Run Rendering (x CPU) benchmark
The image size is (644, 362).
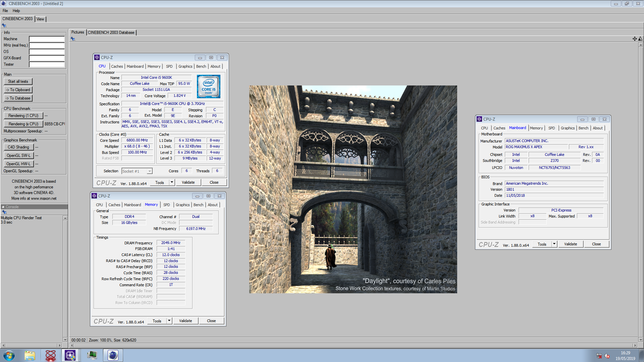(23, 124)
